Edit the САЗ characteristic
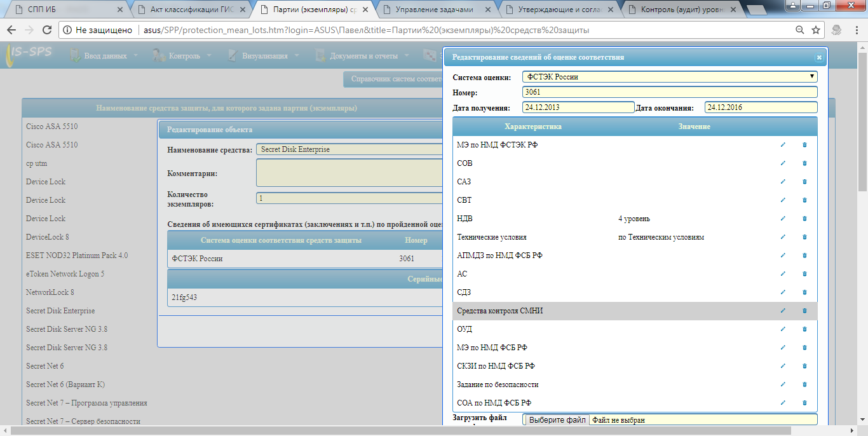Viewport: 868px width, 436px height. [x=783, y=182]
